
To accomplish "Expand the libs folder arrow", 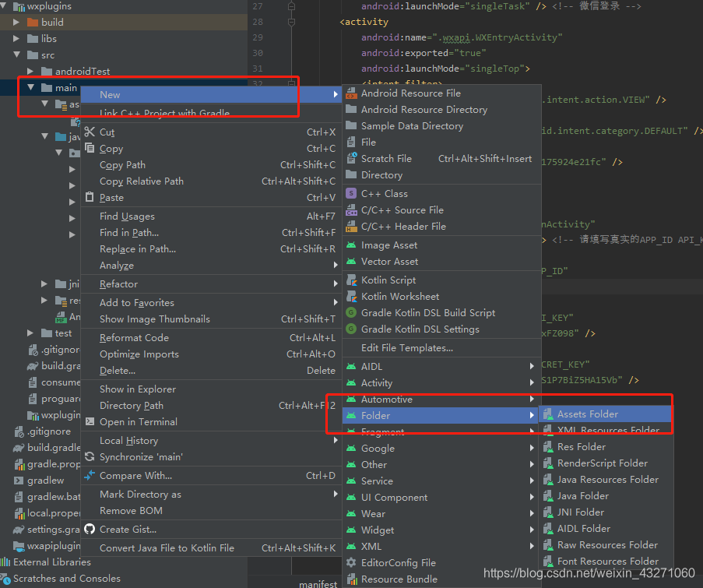I will (x=16, y=39).
